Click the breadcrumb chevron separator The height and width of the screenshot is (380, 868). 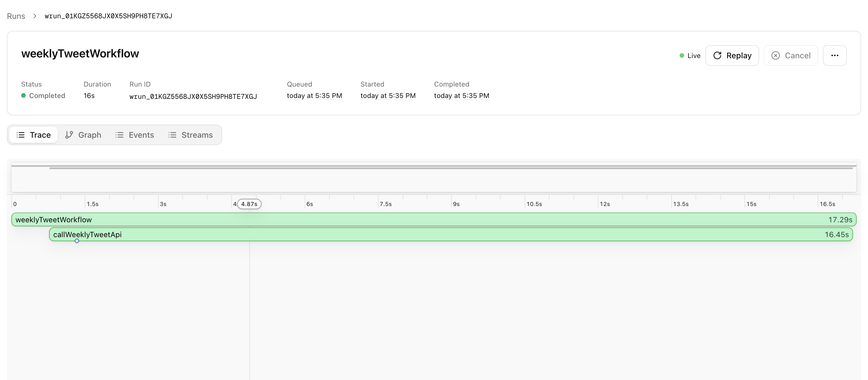(x=35, y=16)
